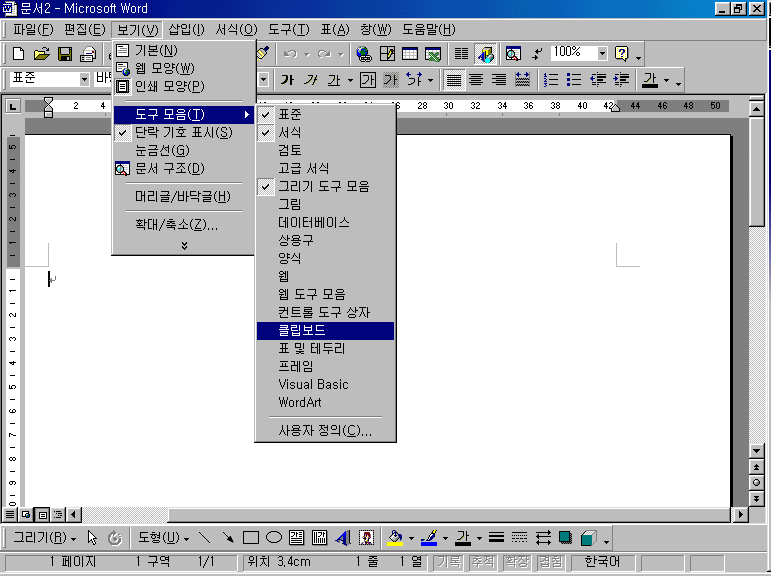Open undo history dropdown arrow
This screenshot has width=771, height=576.
[x=306, y=54]
